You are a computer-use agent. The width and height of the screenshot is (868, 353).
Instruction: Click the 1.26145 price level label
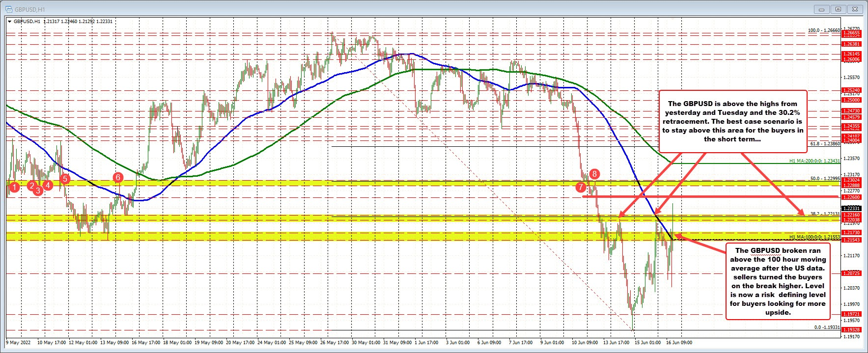click(851, 54)
